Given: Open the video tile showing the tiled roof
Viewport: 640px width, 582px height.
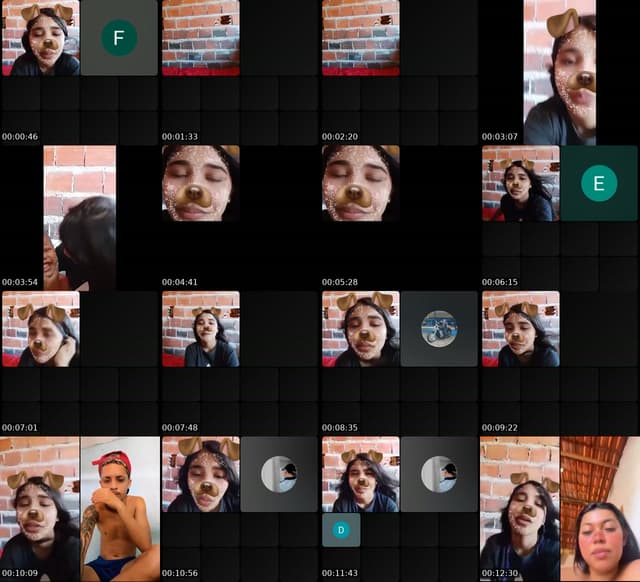Looking at the screenshot, I should click(x=600, y=509).
